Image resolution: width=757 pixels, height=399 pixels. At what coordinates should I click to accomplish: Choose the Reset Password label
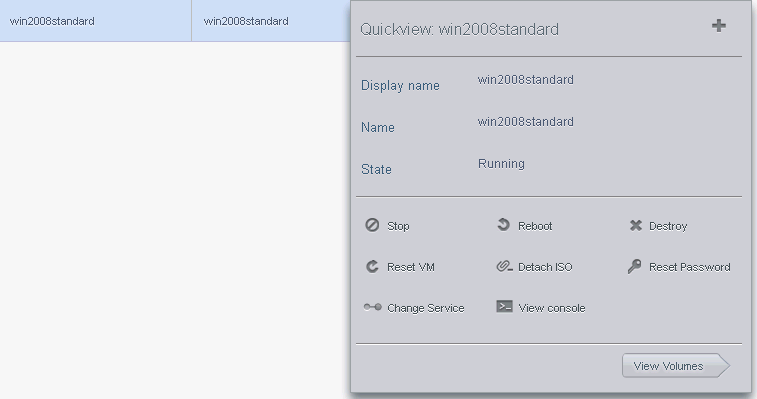point(689,267)
